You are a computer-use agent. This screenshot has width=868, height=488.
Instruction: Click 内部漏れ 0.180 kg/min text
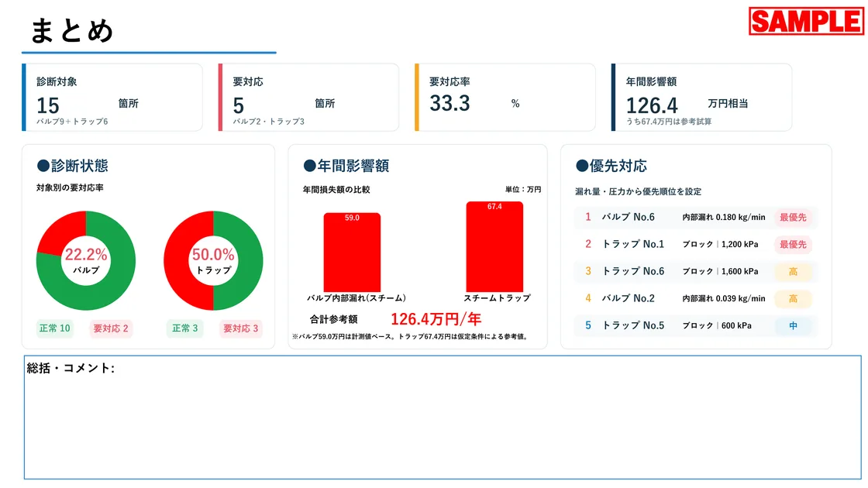pos(724,218)
